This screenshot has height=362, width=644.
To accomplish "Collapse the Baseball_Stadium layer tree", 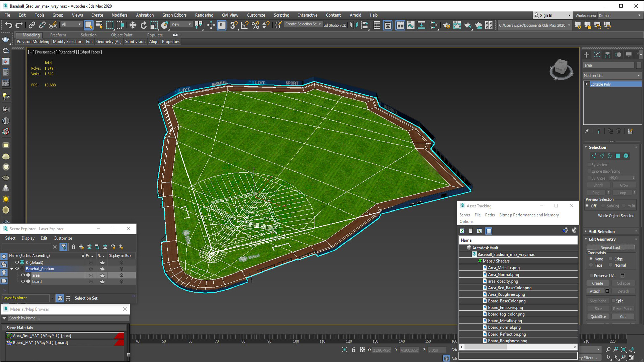I will click(x=12, y=269).
